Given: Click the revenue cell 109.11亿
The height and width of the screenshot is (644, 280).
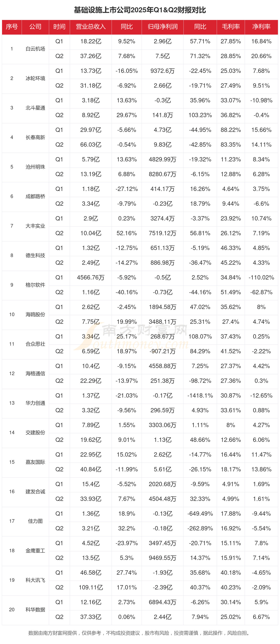Looking at the screenshot, I should coord(91,587).
